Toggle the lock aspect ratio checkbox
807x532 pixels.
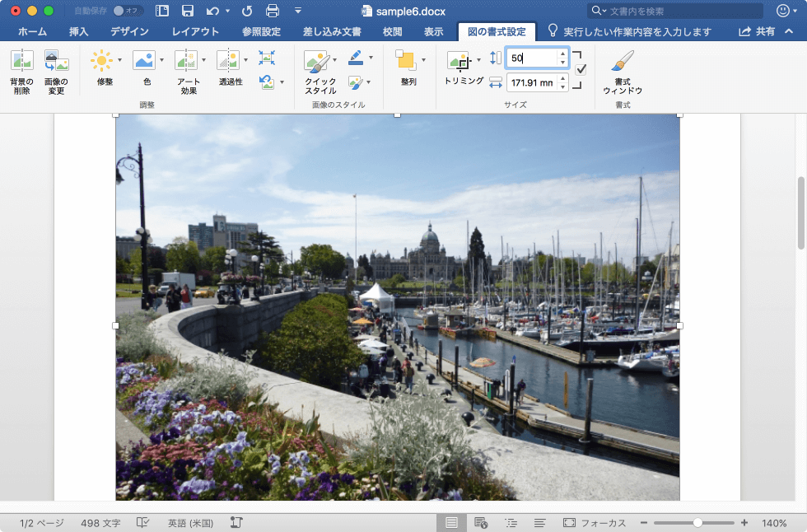pos(581,69)
